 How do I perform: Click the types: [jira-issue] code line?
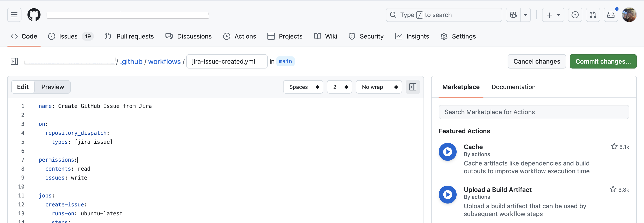coord(82,142)
